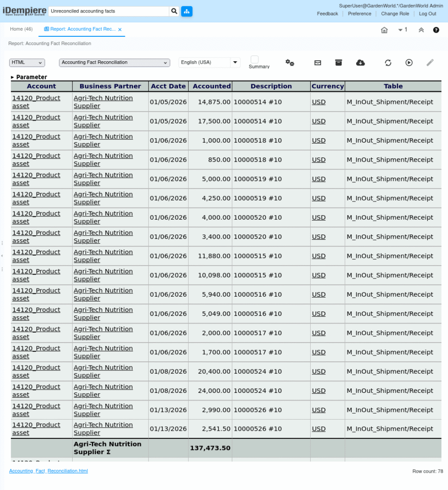Open report customization gears icon
The image size is (448, 490).
click(290, 63)
